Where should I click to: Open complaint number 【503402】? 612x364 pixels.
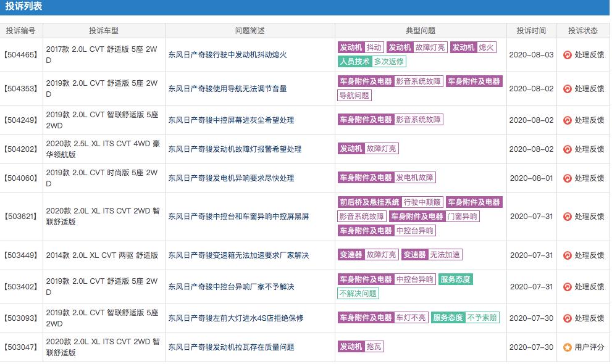pyautogui.click(x=20, y=286)
